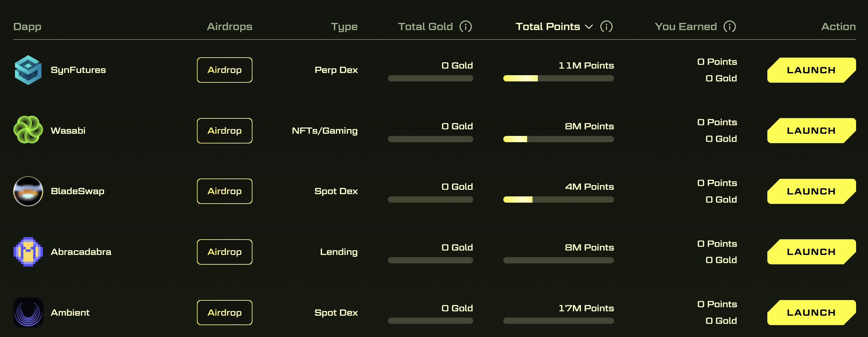Open the BladeSwap dapp logo
This screenshot has height=337, width=868.
(x=28, y=191)
